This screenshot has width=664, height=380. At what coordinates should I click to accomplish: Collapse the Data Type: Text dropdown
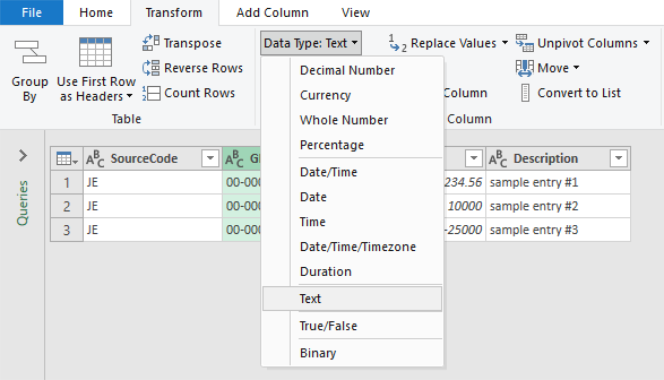(311, 43)
